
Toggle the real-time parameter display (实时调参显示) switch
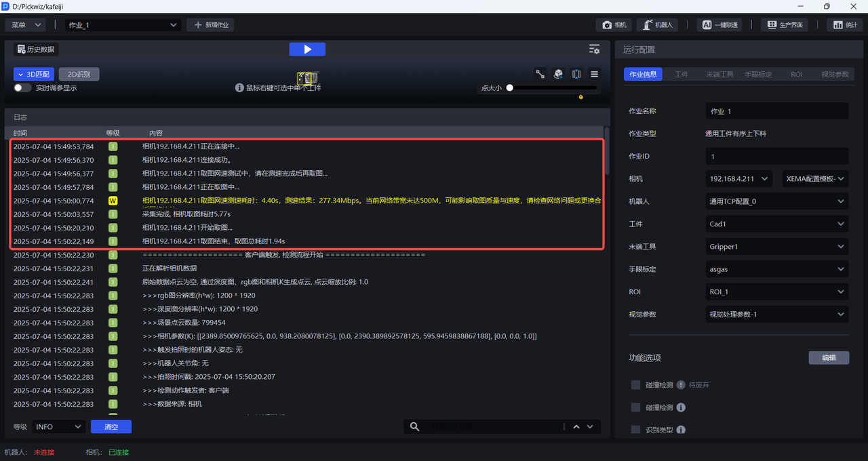tap(22, 87)
